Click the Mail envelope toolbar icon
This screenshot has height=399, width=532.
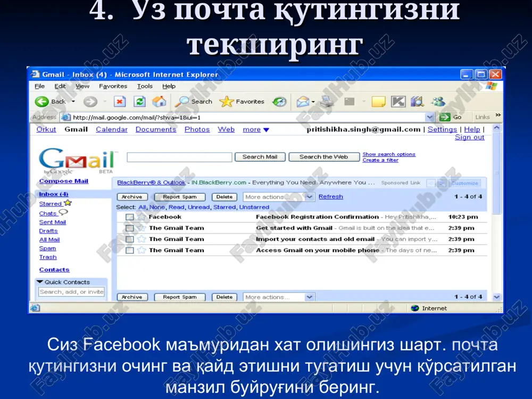[303, 102]
